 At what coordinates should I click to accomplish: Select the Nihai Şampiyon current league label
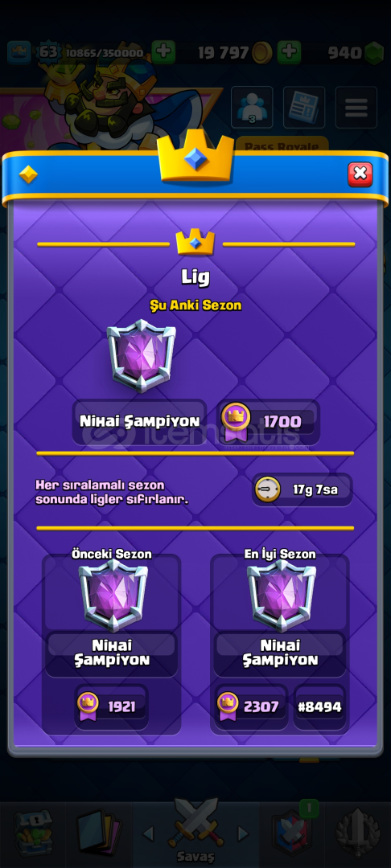click(x=139, y=421)
